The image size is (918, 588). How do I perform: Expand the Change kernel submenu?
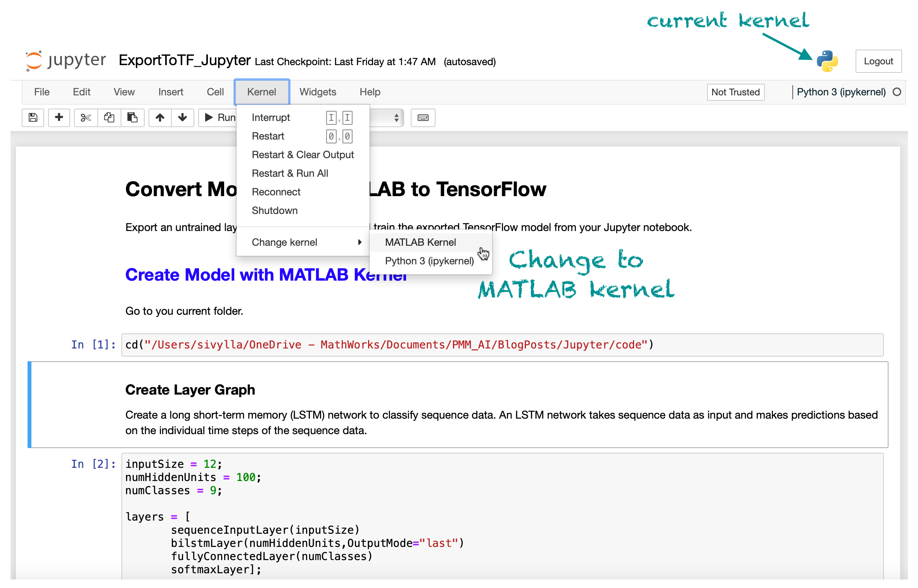[x=303, y=242]
